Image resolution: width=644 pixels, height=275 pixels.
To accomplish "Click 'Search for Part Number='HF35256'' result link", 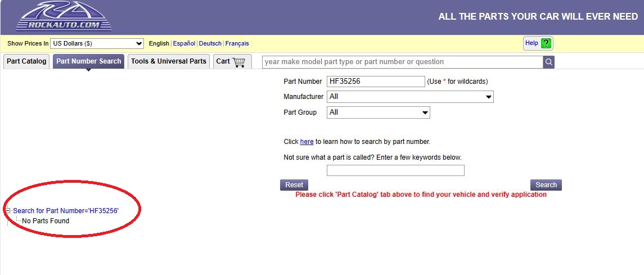I will click(x=66, y=210).
